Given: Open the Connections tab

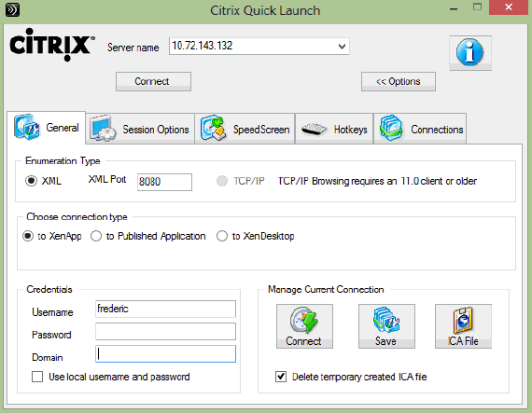Looking at the screenshot, I should pyautogui.click(x=420, y=129).
